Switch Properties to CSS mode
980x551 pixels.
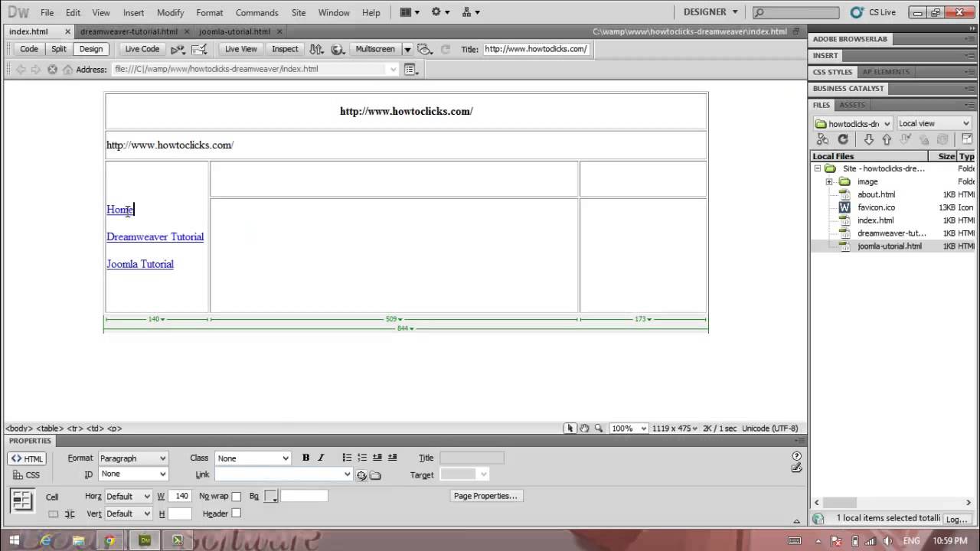(27, 475)
